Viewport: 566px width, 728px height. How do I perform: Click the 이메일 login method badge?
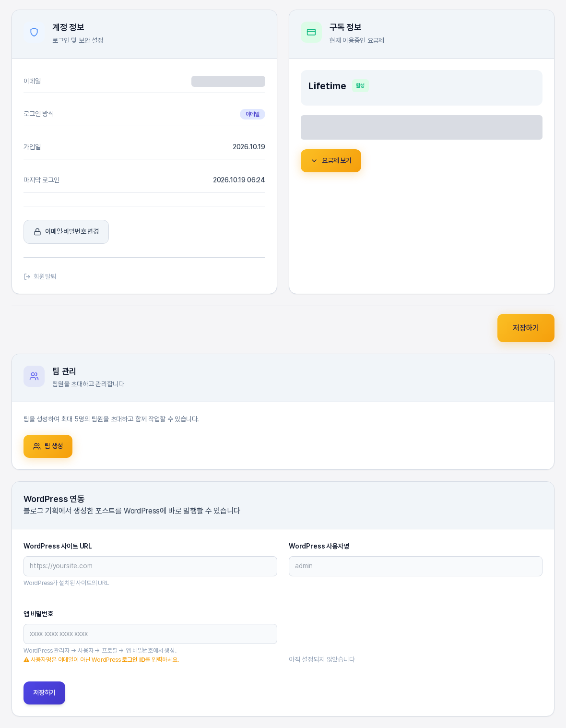point(252,114)
